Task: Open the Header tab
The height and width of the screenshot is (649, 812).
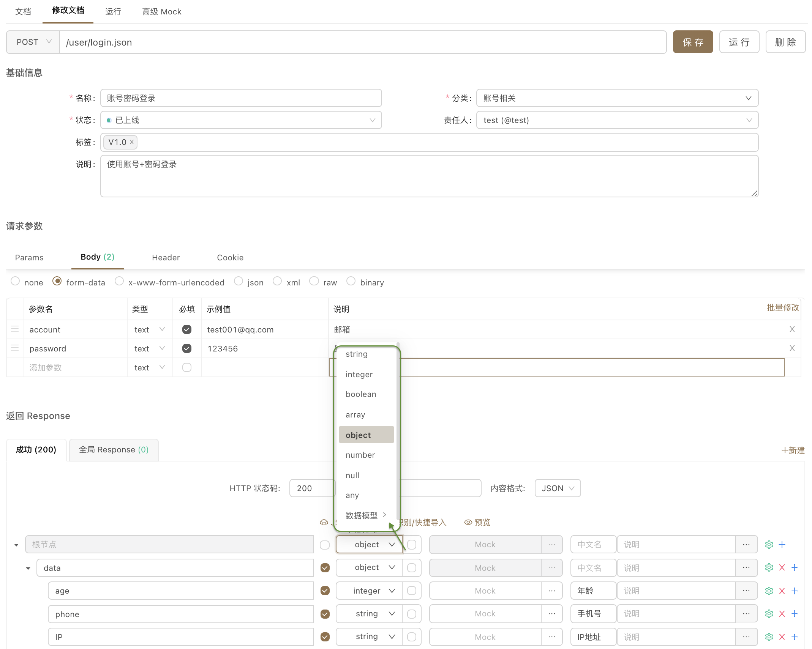Action: [166, 258]
